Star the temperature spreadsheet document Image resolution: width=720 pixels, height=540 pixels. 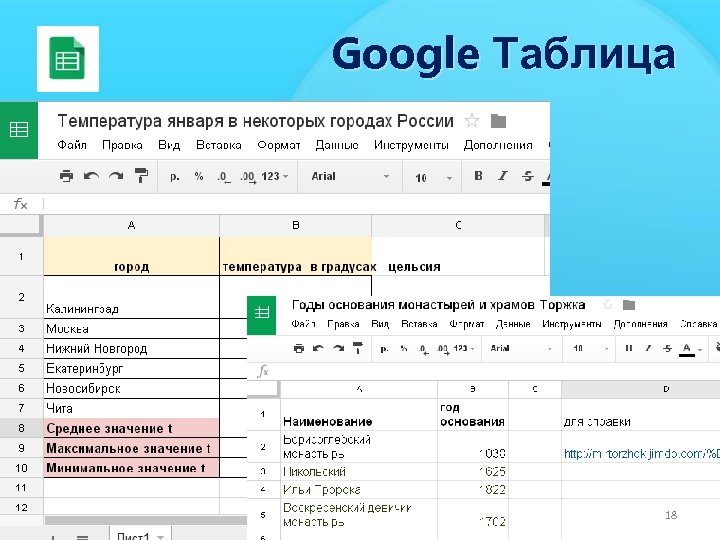point(472,121)
